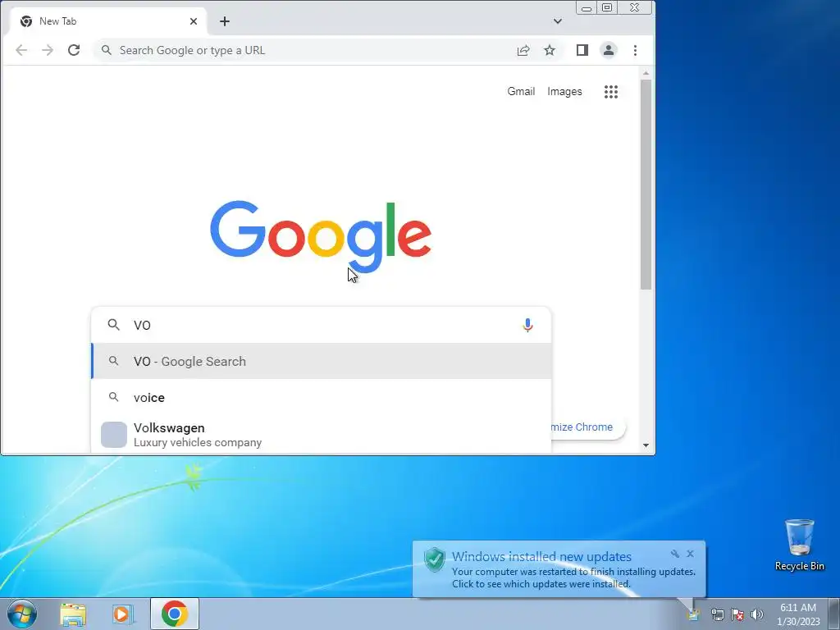Go back with the back arrow
This screenshot has height=630, width=840.
tap(21, 50)
